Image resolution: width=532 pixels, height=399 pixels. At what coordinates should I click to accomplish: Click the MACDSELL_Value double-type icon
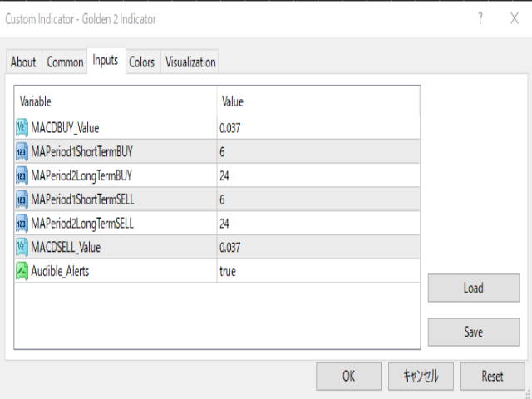point(22,248)
